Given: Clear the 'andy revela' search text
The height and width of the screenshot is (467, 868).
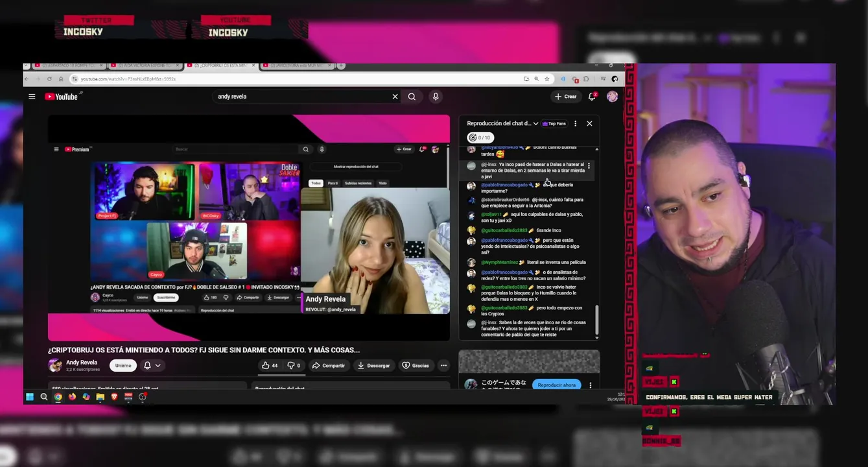Looking at the screenshot, I should pos(395,97).
